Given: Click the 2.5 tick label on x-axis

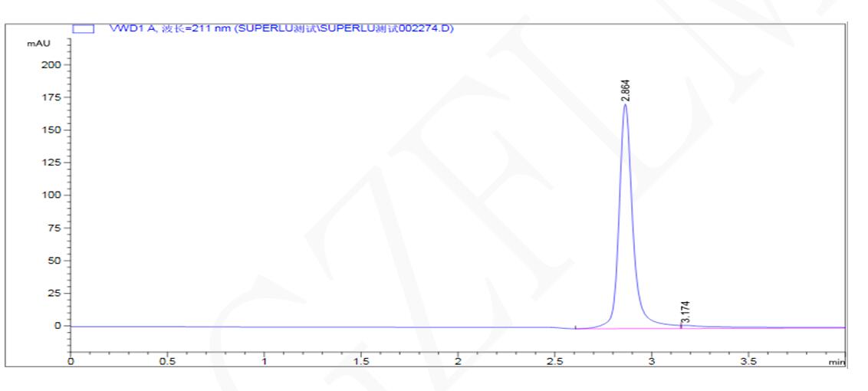Looking at the screenshot, I should click(554, 360).
